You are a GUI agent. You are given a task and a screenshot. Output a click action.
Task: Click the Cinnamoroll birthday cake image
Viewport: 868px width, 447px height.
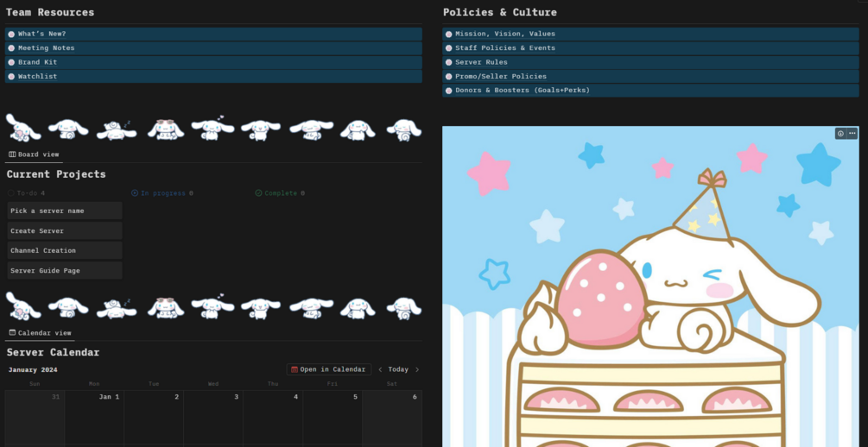pos(650,286)
